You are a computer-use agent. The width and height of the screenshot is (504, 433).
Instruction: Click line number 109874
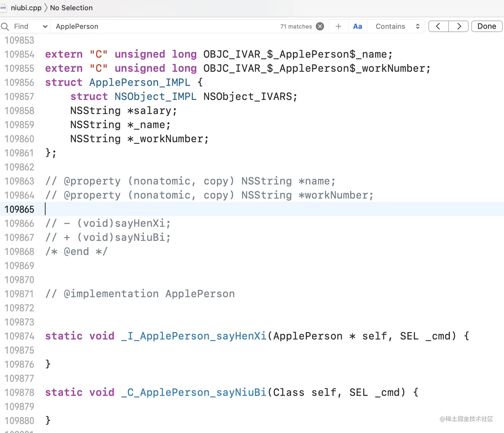(x=19, y=336)
